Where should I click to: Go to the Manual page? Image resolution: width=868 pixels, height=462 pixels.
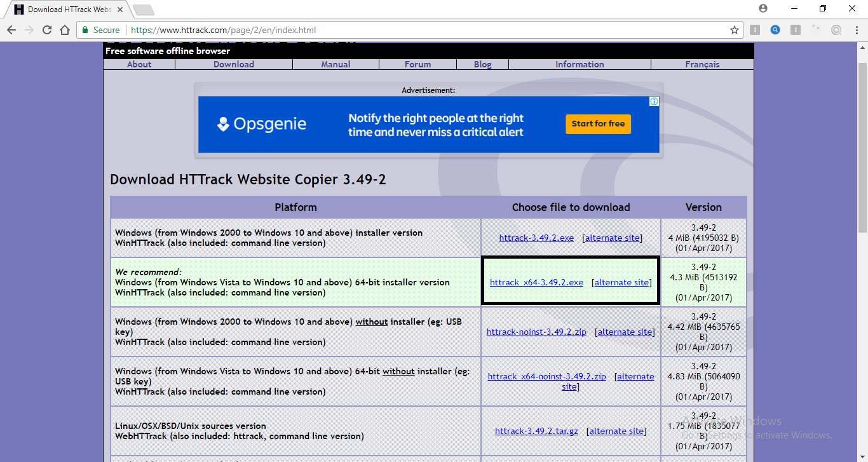click(336, 64)
